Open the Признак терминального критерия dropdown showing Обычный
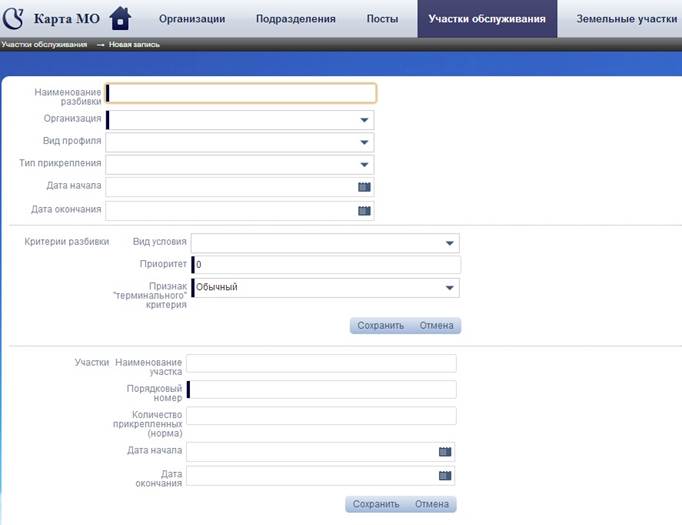Screen dimensions: 682x525 (450, 288)
